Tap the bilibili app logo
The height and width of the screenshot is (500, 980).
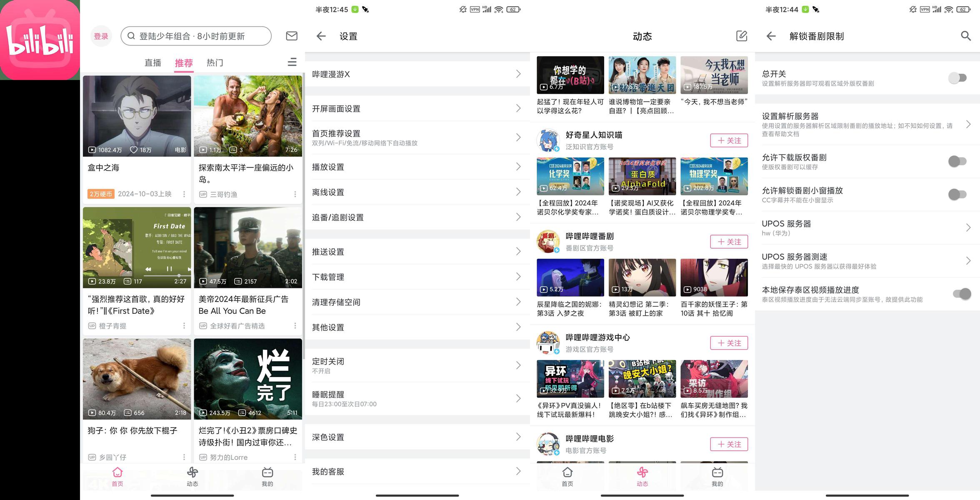tap(40, 40)
